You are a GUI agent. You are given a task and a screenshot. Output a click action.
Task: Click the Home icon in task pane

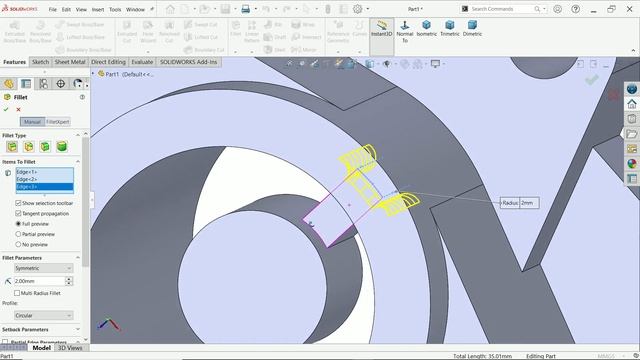pos(632,104)
